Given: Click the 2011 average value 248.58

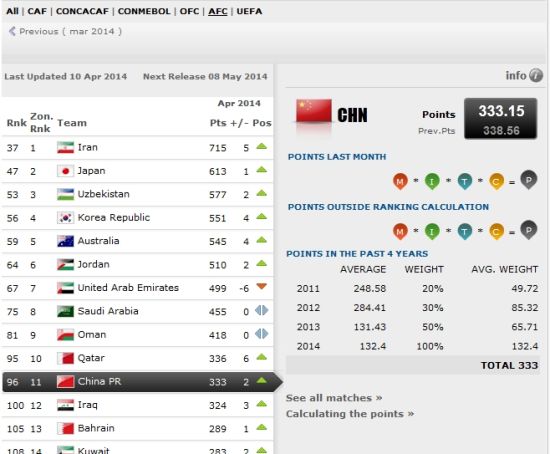Looking at the screenshot, I should click(x=370, y=289).
